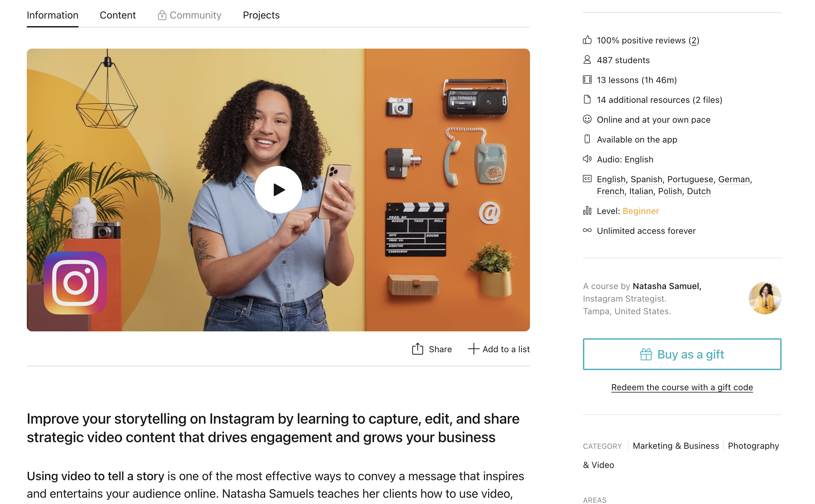Click the Spanish subtitle language

pos(646,179)
